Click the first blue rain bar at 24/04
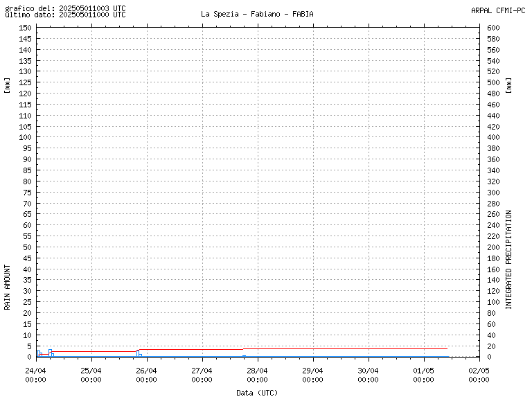The height and width of the screenshot is (399, 532). pos(39,354)
